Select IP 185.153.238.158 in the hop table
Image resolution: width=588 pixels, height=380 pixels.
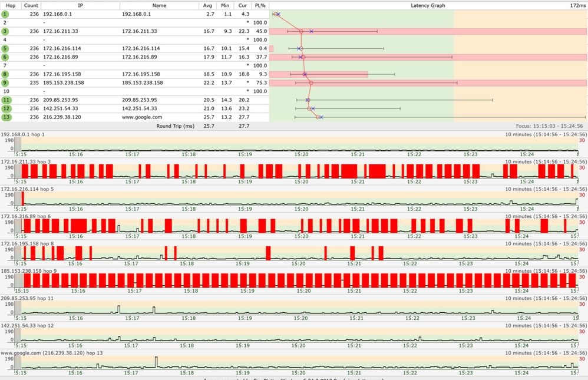(64, 83)
